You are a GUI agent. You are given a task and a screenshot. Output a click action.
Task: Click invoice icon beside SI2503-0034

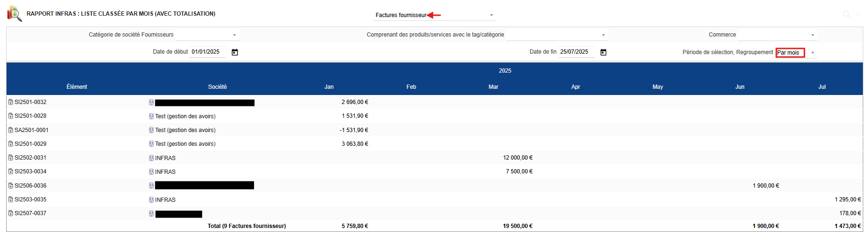pyautogui.click(x=10, y=171)
